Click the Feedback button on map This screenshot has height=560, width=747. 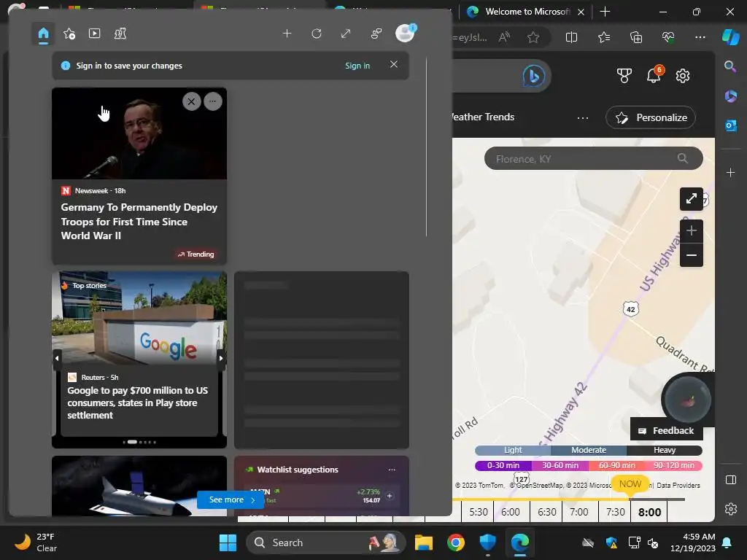pyautogui.click(x=667, y=430)
